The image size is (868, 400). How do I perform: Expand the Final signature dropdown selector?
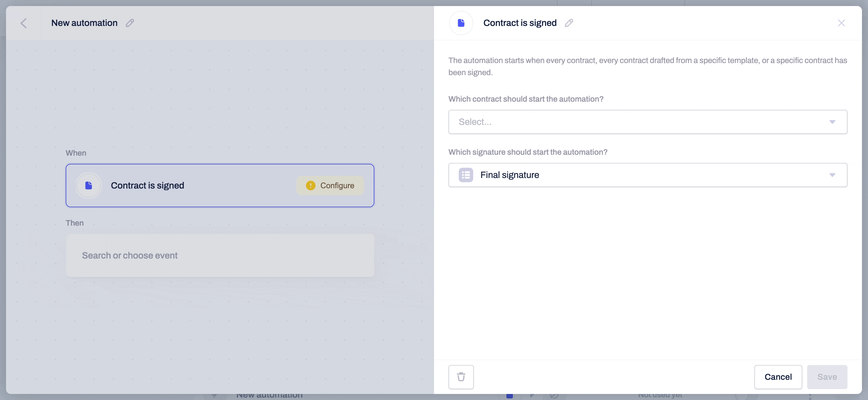pos(832,175)
